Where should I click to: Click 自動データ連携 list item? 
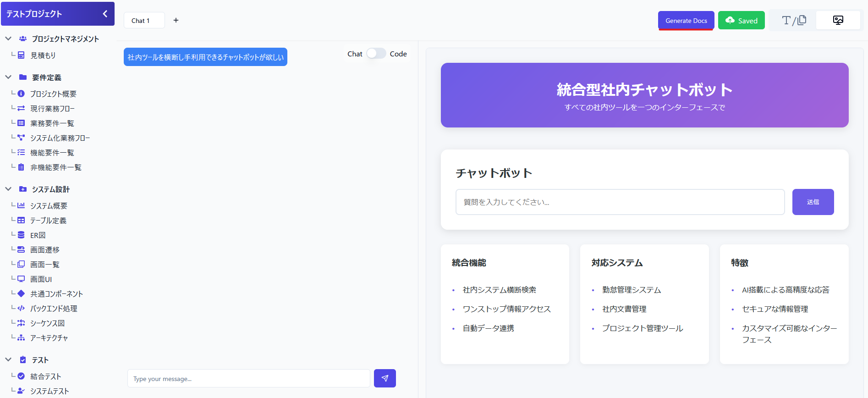[489, 328]
